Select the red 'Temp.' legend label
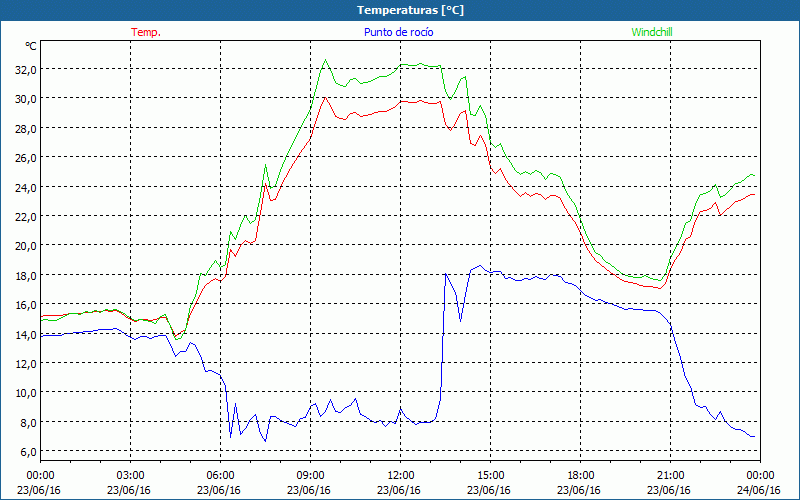 (146, 32)
